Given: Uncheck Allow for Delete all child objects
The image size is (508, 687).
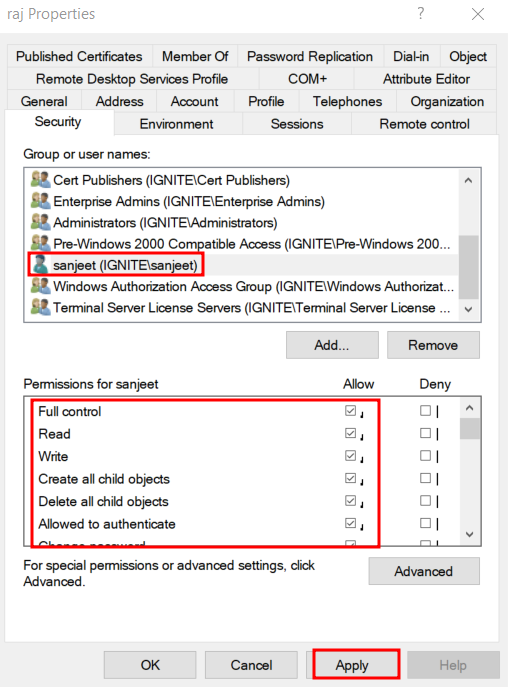Looking at the screenshot, I should pos(350,500).
